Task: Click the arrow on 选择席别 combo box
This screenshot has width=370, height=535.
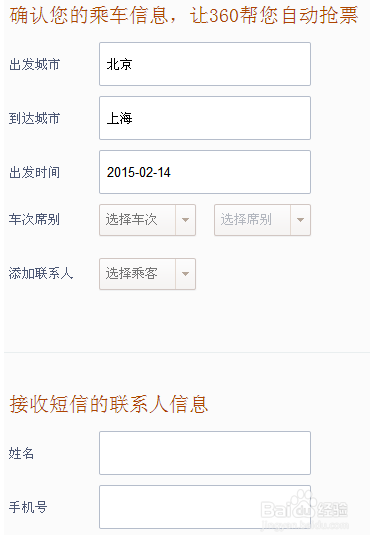Action: (300, 220)
